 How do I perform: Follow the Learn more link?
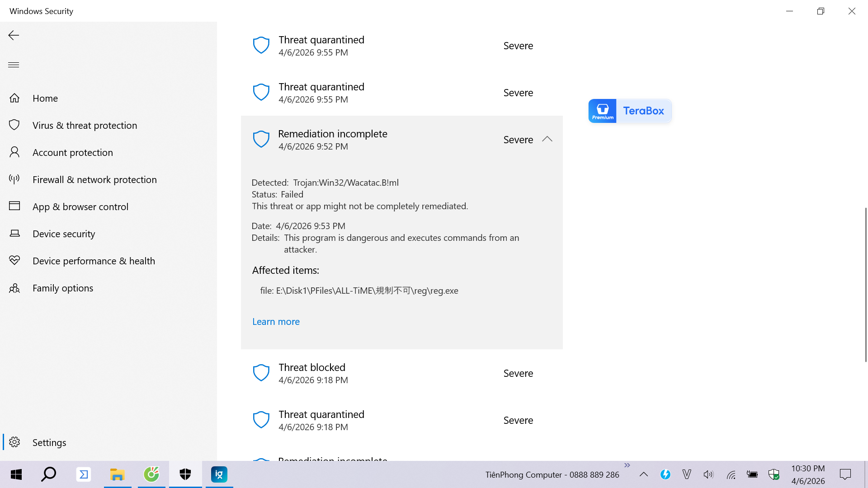[276, 322]
